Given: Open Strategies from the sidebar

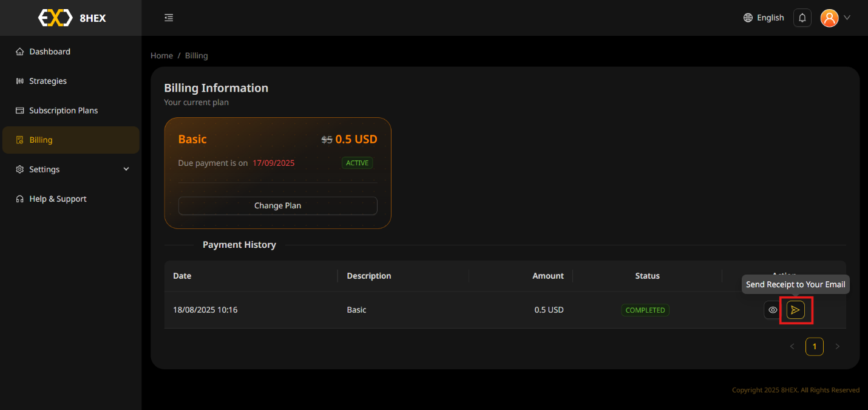Looking at the screenshot, I should [47, 81].
